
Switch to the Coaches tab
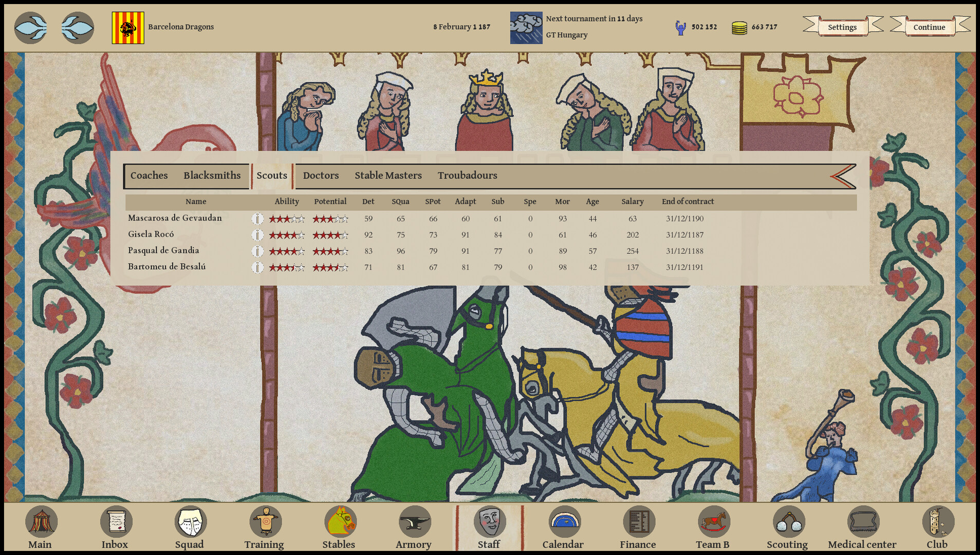pyautogui.click(x=149, y=175)
